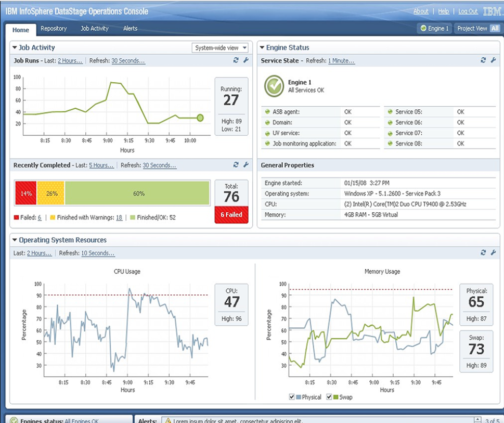
Task: Click the Engine 1 green checkmark icon
Action: coord(274,86)
